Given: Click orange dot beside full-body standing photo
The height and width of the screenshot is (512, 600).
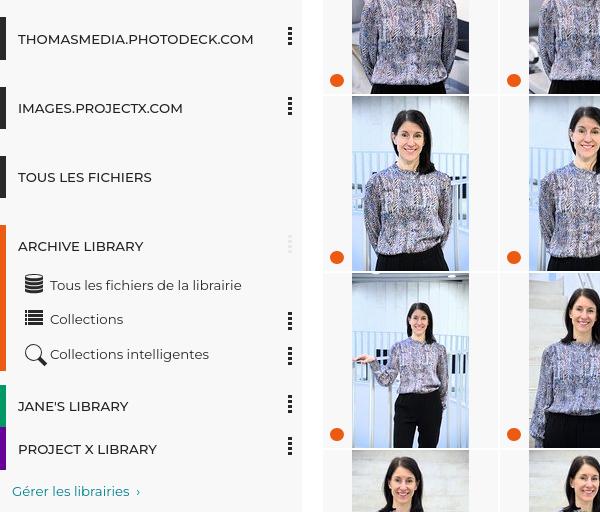Looking at the screenshot, I should click(x=337, y=434).
